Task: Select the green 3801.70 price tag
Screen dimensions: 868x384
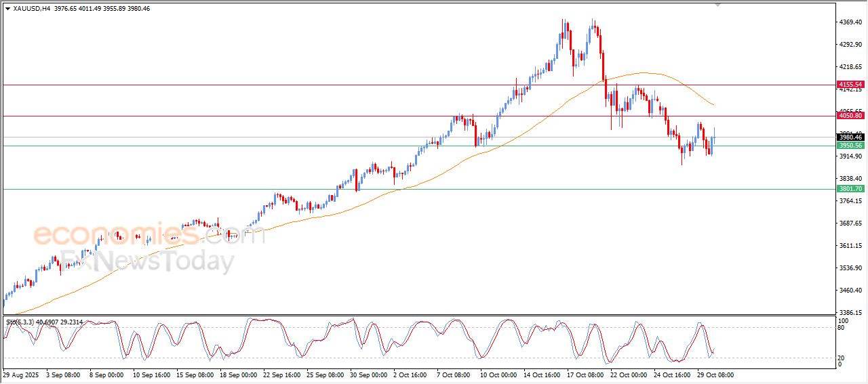Action: tap(850, 189)
